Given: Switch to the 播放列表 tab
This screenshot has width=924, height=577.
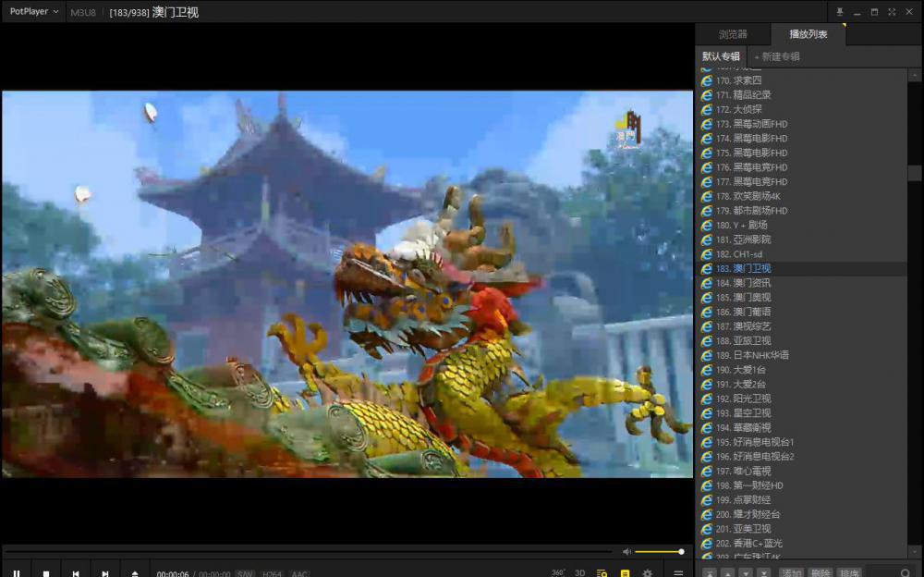Looking at the screenshot, I should pos(808,34).
